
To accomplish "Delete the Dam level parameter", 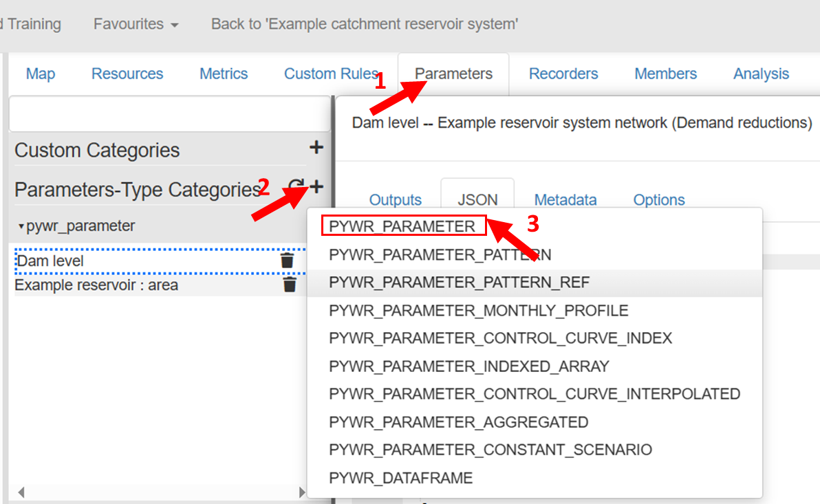I will (287, 261).
